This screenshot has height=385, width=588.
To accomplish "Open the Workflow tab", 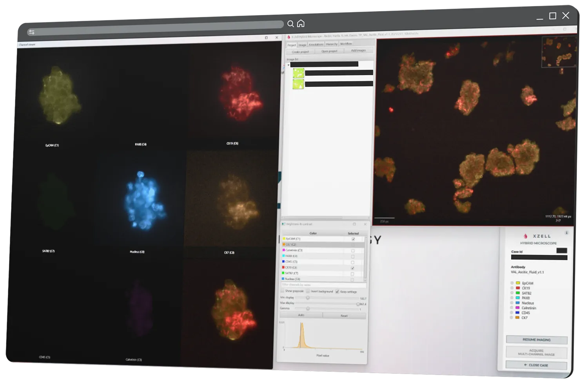I will coord(346,44).
